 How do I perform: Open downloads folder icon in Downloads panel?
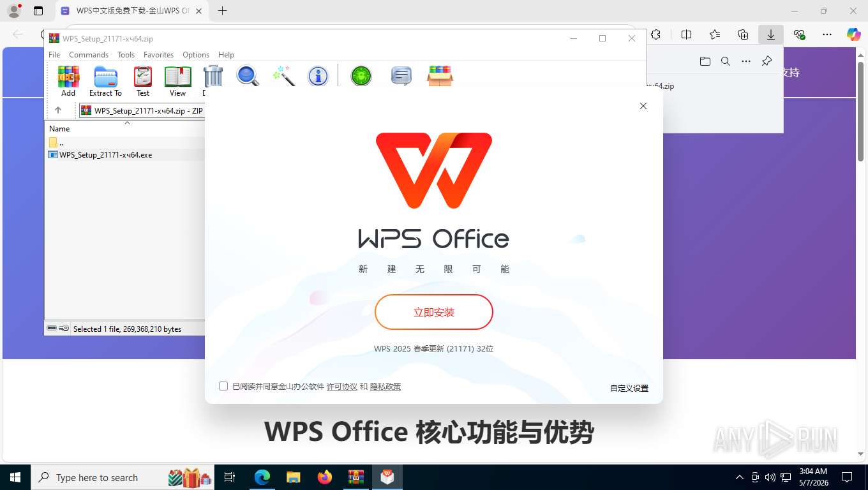(705, 61)
